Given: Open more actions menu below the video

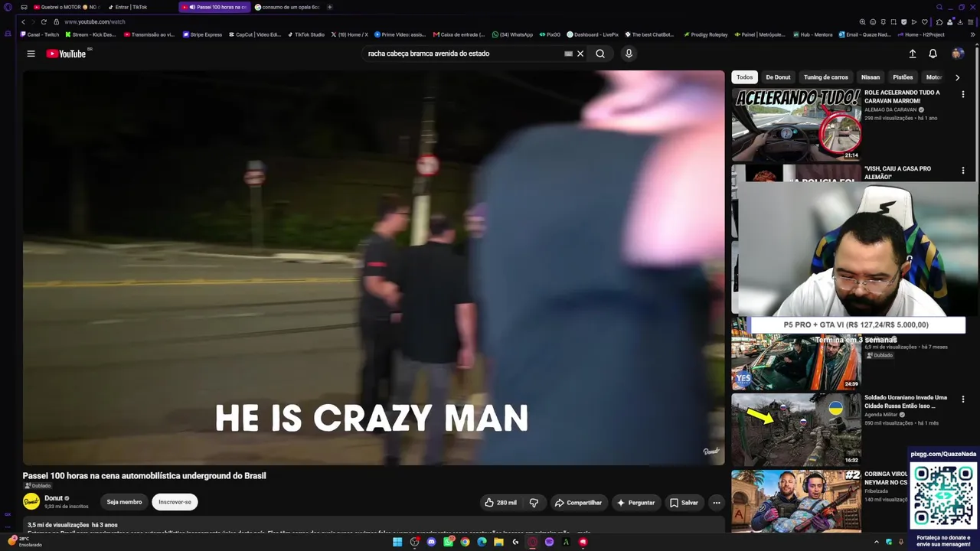Looking at the screenshot, I should (x=717, y=503).
